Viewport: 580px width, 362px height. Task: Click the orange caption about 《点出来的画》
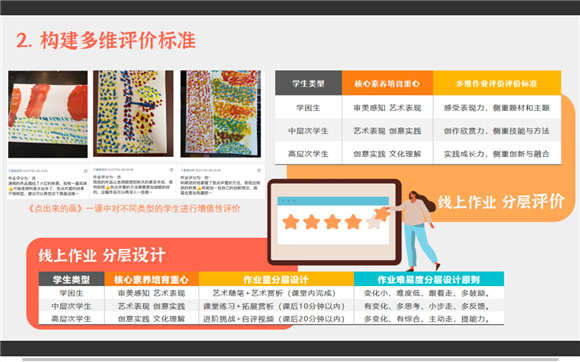click(134, 209)
